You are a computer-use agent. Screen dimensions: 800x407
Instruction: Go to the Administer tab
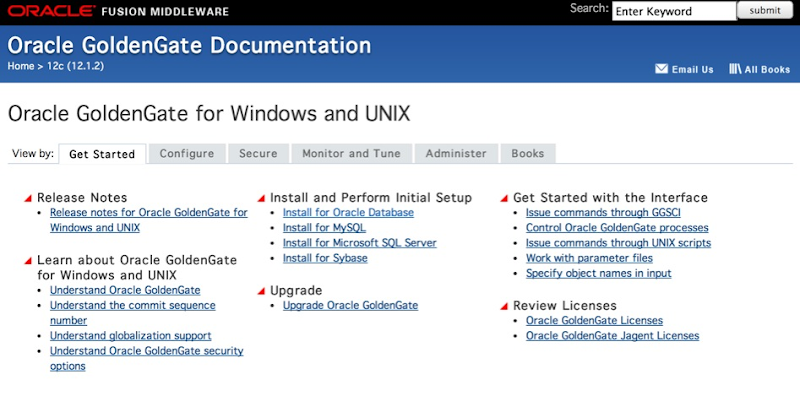pos(456,154)
